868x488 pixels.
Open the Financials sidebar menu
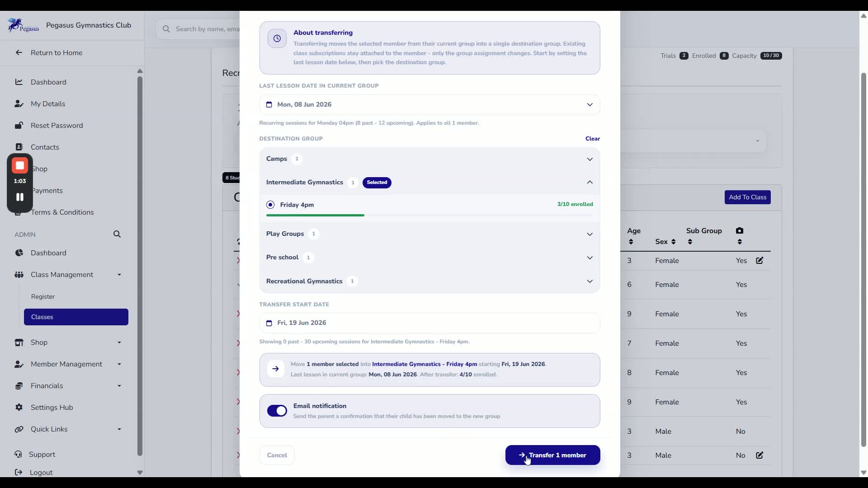(x=68, y=385)
